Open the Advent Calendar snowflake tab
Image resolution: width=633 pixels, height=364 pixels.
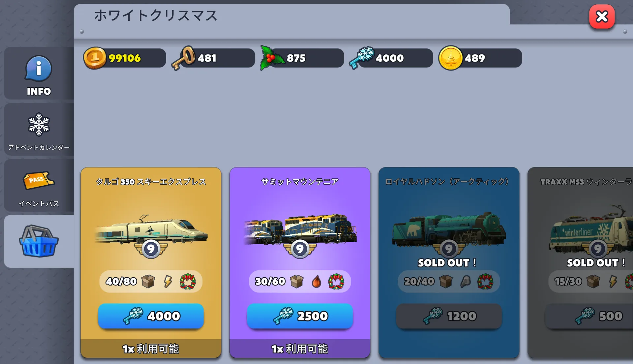click(39, 129)
